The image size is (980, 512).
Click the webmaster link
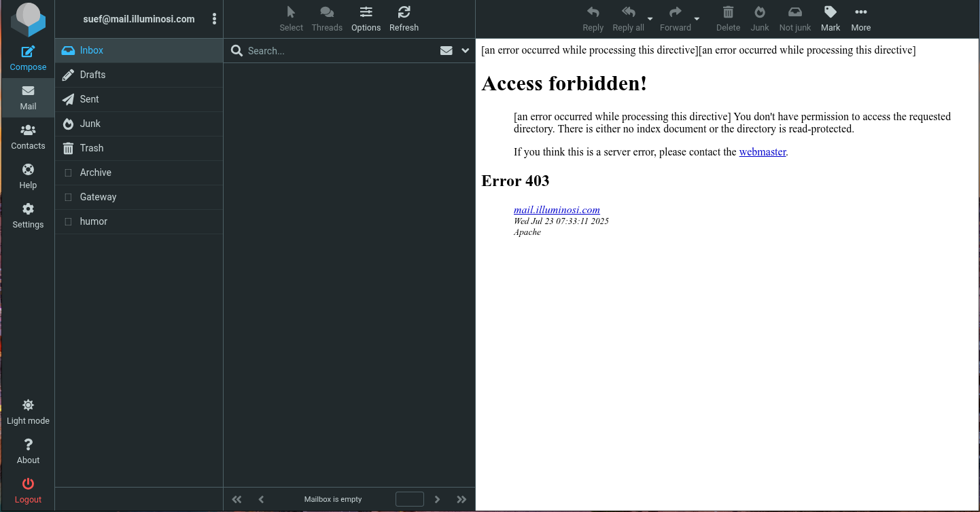[763, 152]
